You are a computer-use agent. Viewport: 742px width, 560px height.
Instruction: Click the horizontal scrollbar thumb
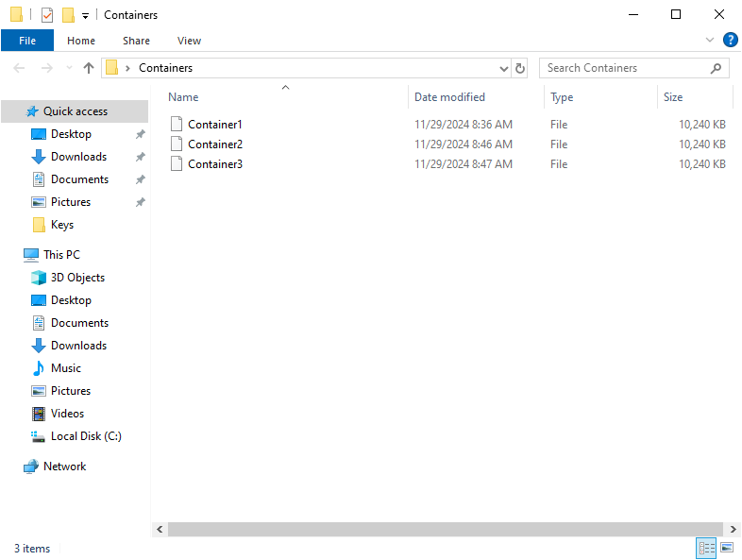pyautogui.click(x=446, y=529)
